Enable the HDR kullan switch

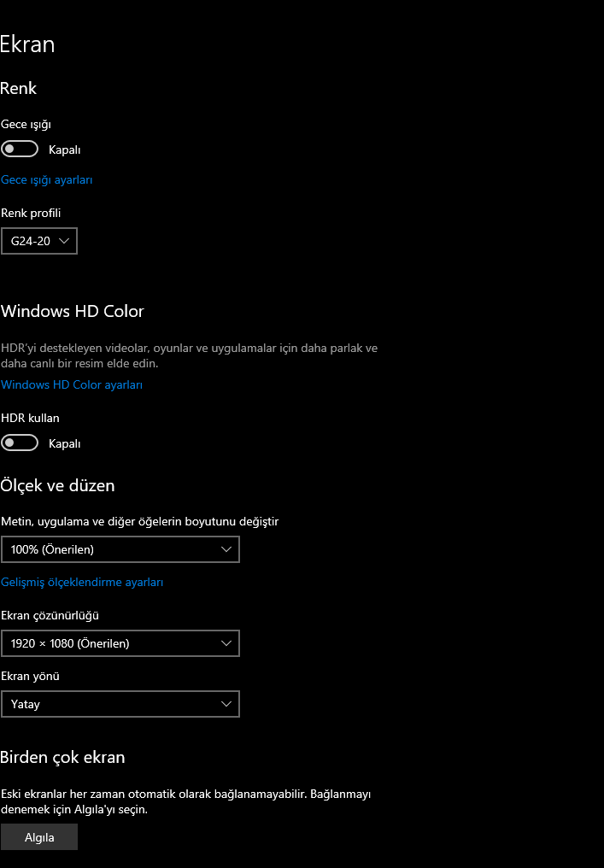coord(20,443)
